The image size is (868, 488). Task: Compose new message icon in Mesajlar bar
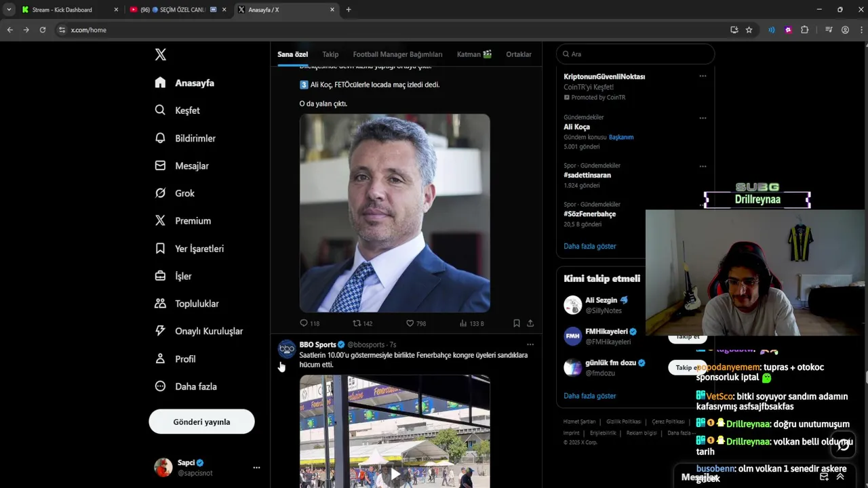(824, 476)
